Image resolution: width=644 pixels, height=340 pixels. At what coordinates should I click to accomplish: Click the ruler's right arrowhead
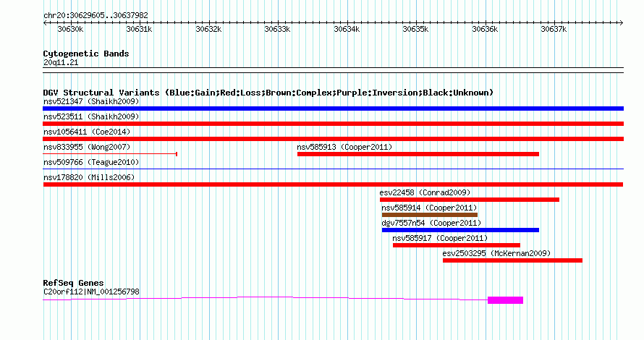(622, 23)
